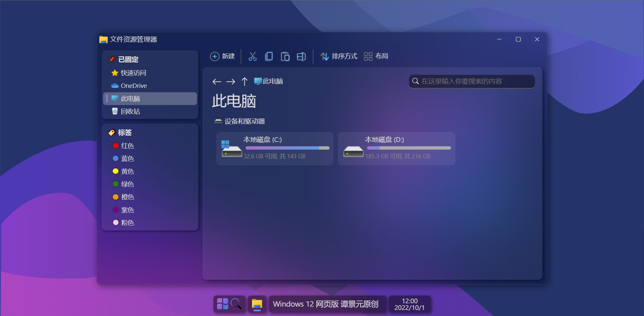644x316 pixels.
Task: Open the 排序方式 sorting menu
Action: 339,56
